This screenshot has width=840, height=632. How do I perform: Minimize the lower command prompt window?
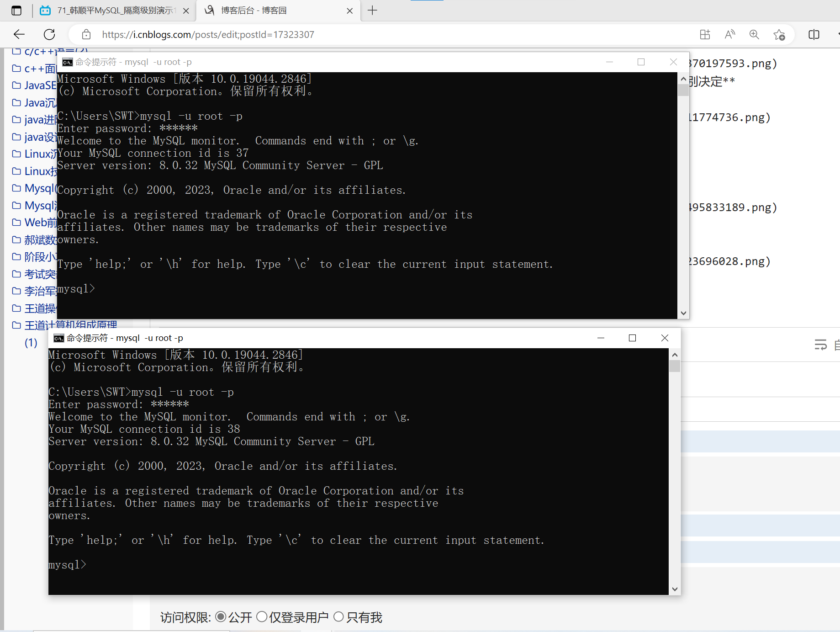(601, 338)
